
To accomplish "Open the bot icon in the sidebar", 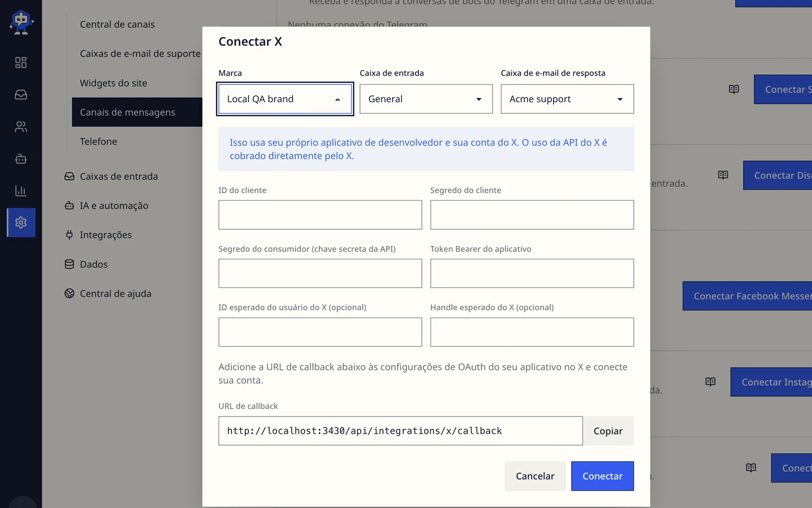I will click(x=21, y=159).
